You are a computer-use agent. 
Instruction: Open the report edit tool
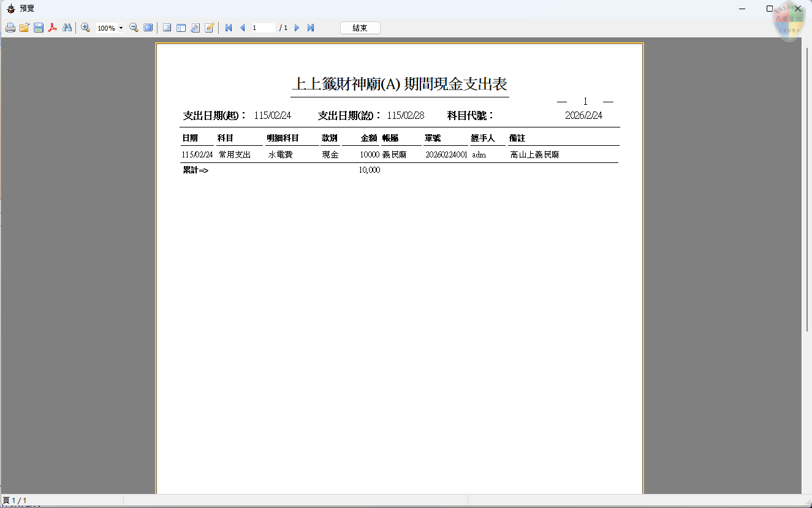[x=210, y=28]
